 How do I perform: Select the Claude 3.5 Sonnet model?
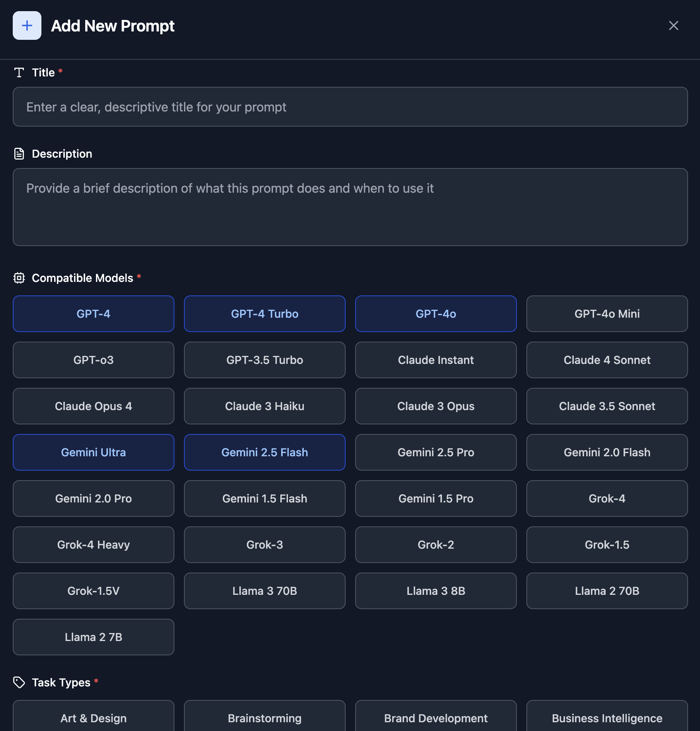tap(607, 406)
